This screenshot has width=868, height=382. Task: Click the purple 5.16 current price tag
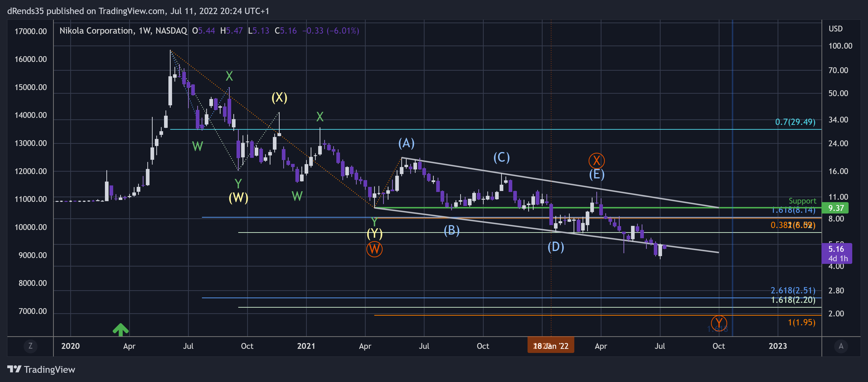(x=837, y=253)
